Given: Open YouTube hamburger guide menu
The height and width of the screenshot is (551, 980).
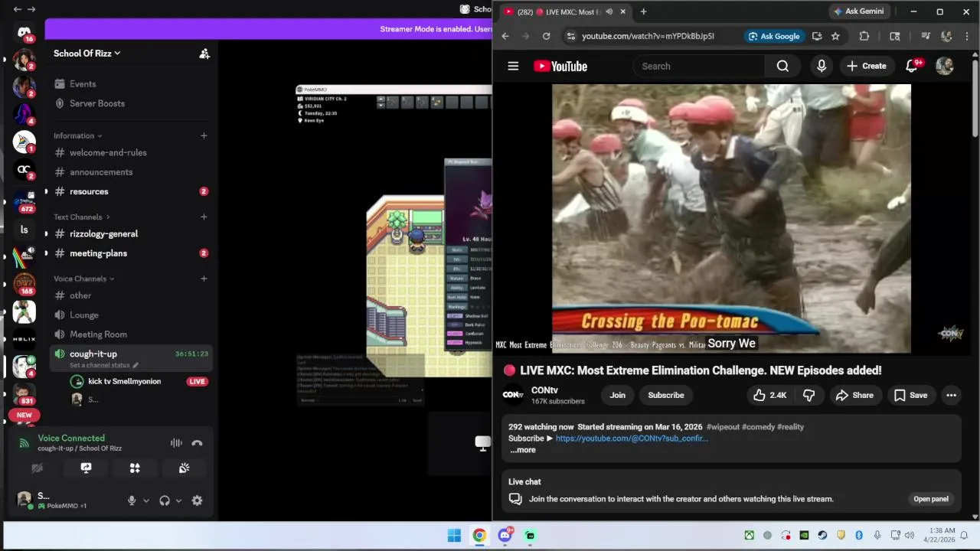Looking at the screenshot, I should [x=513, y=66].
